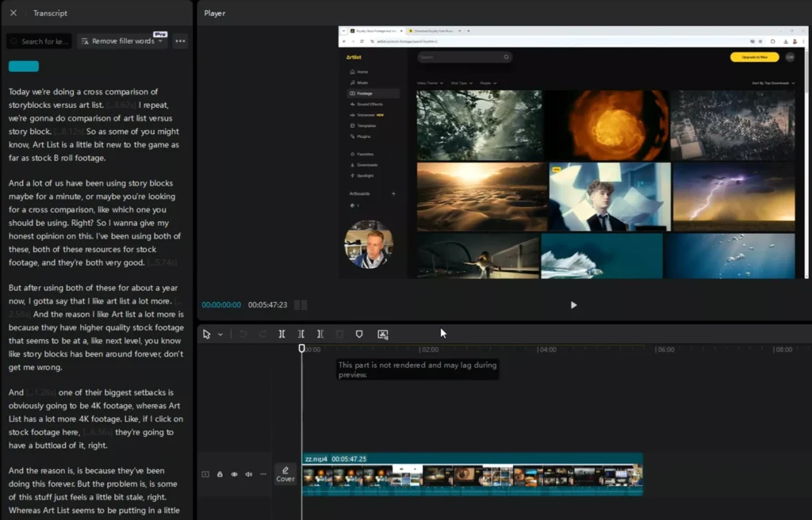
Task: Hide the video track with the eye toggle
Action: 235,473
